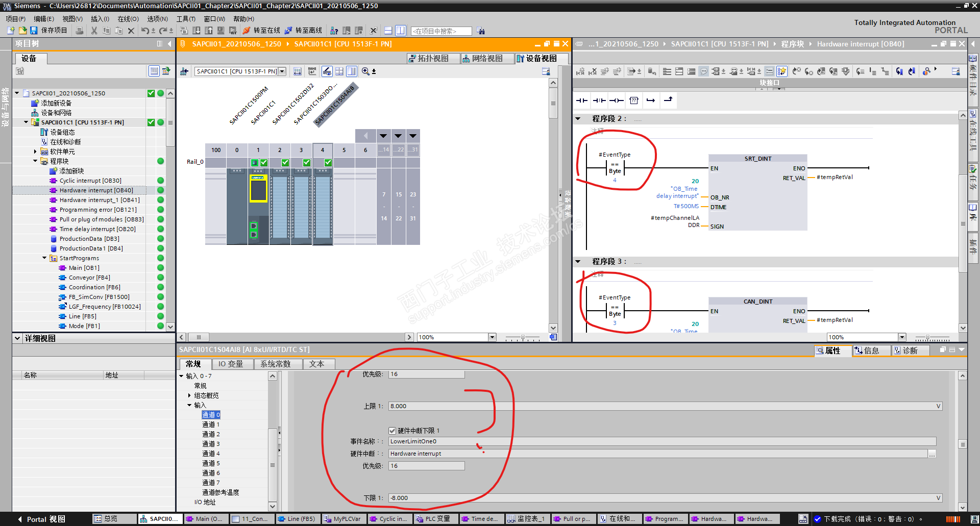Viewport: 980px width, 526px height.
Task: Switch to Portal view
Action: pos(42,519)
